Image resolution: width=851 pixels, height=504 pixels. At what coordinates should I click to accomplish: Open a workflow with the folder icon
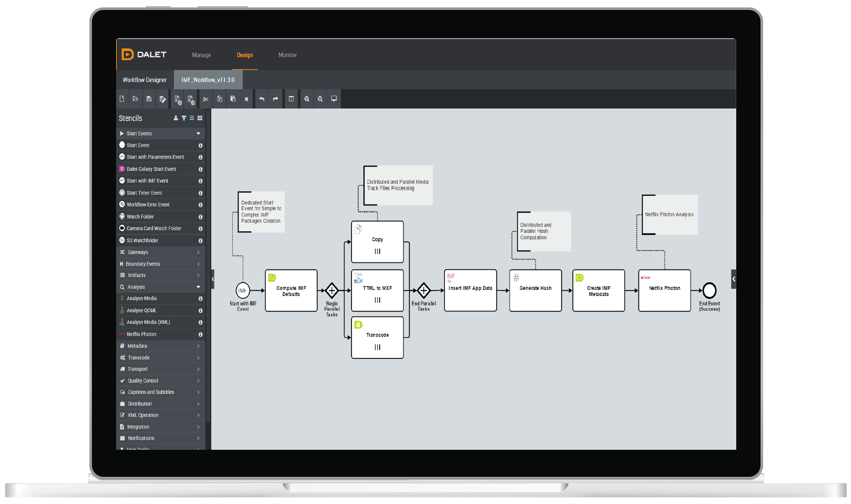[135, 99]
